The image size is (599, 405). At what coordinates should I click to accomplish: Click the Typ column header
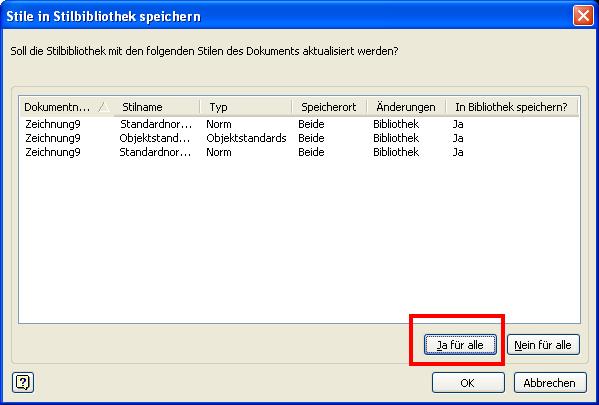pyautogui.click(x=246, y=107)
